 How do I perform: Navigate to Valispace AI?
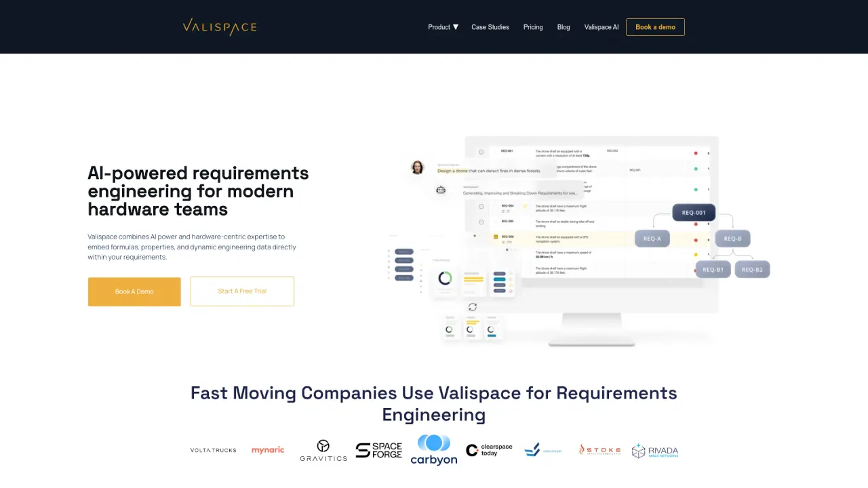tap(601, 27)
